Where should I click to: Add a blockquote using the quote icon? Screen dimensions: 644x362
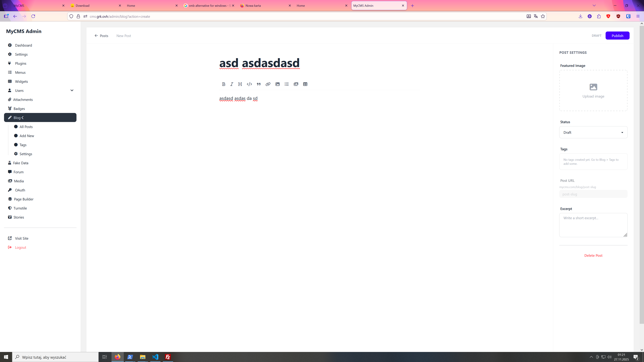coord(258,84)
